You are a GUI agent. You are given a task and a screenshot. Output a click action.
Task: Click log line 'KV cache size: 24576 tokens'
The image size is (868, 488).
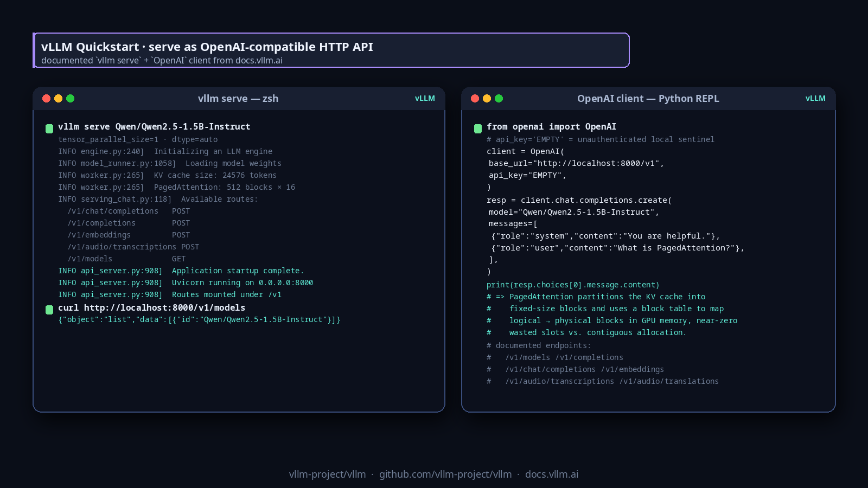[x=168, y=175]
